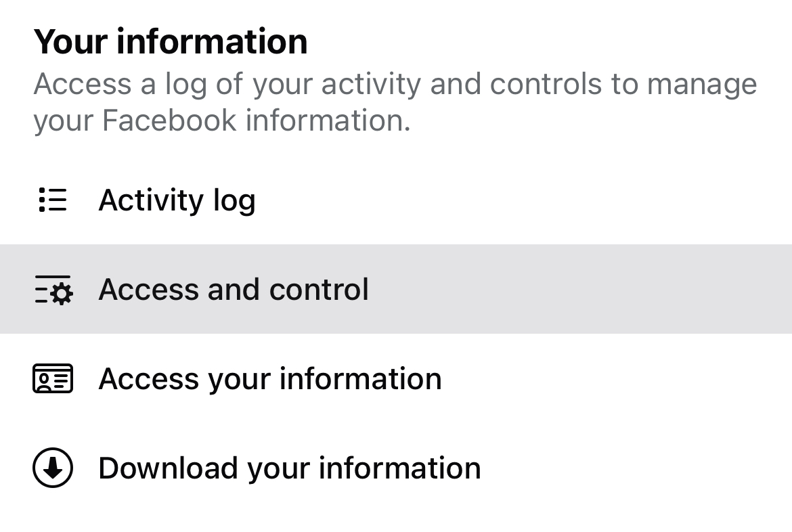Click the Access and control text label

pos(234,289)
